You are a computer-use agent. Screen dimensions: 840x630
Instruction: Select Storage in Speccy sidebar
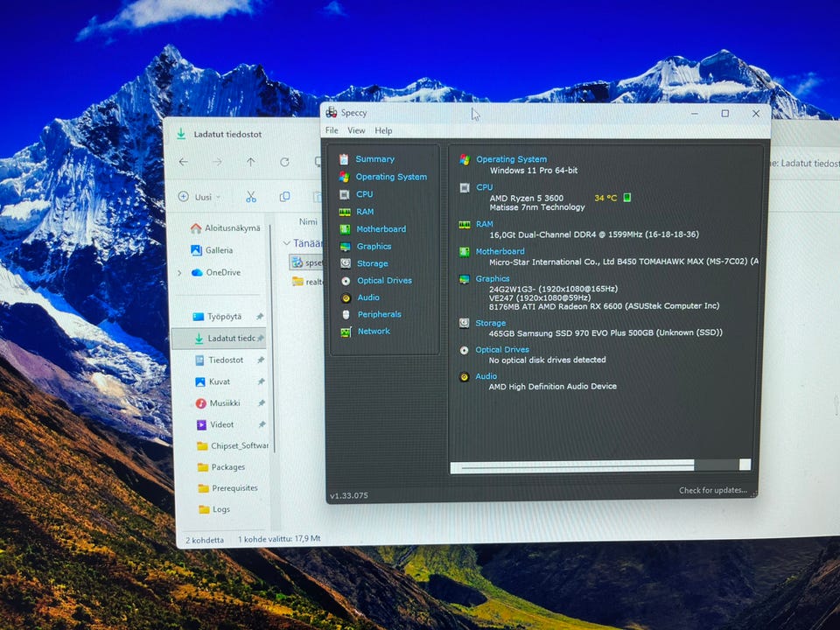(373, 263)
